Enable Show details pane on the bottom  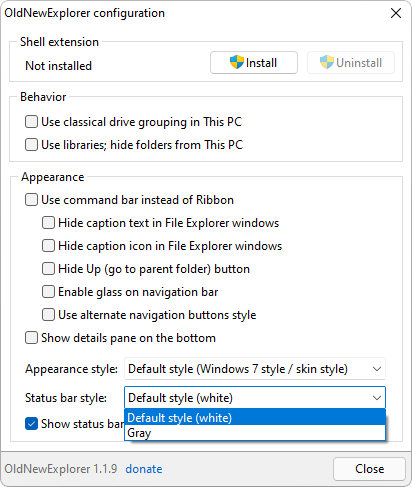pyautogui.click(x=31, y=338)
